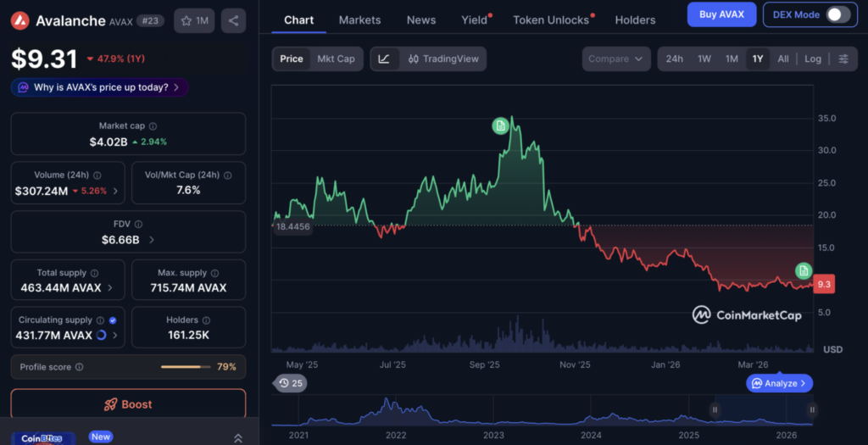Screen dimensions: 868x445
Task: Click the Profile score info icon
Action: tap(79, 367)
